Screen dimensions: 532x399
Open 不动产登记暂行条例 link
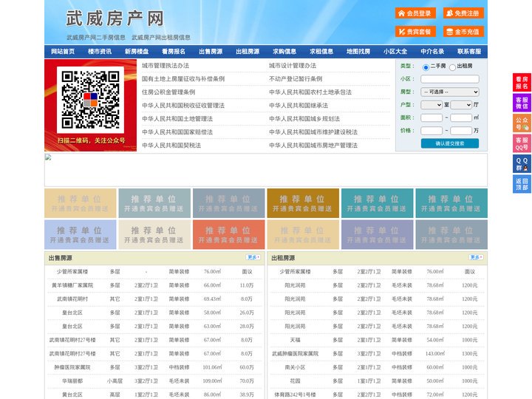click(296, 79)
